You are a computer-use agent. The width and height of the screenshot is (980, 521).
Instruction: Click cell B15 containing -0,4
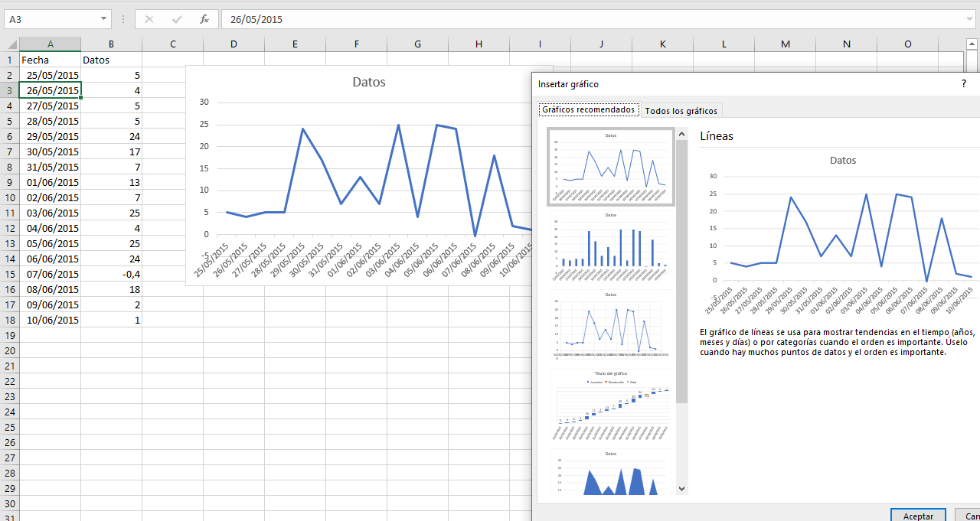point(112,274)
